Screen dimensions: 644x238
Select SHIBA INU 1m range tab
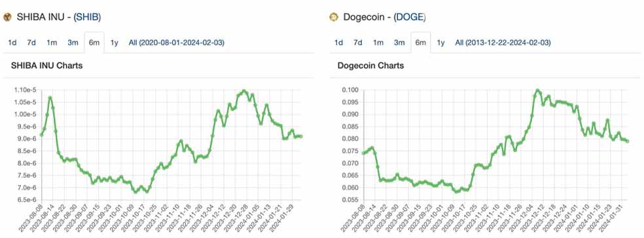pyautogui.click(x=52, y=43)
